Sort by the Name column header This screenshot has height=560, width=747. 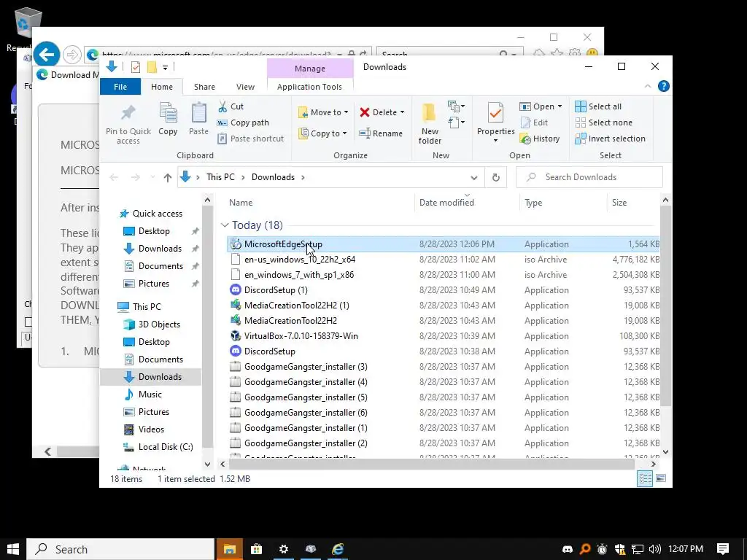pos(241,203)
